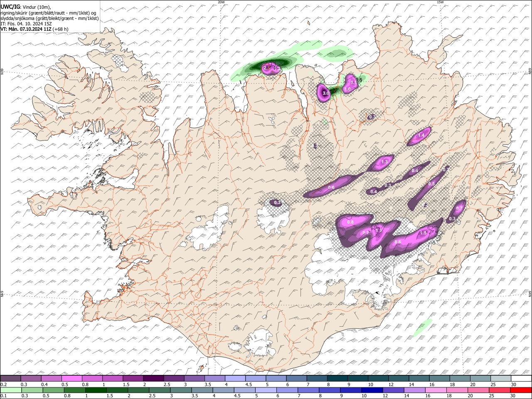Select lower legend swatch between 7 and 8
The height and width of the screenshot is (399, 532).
tap(308, 390)
